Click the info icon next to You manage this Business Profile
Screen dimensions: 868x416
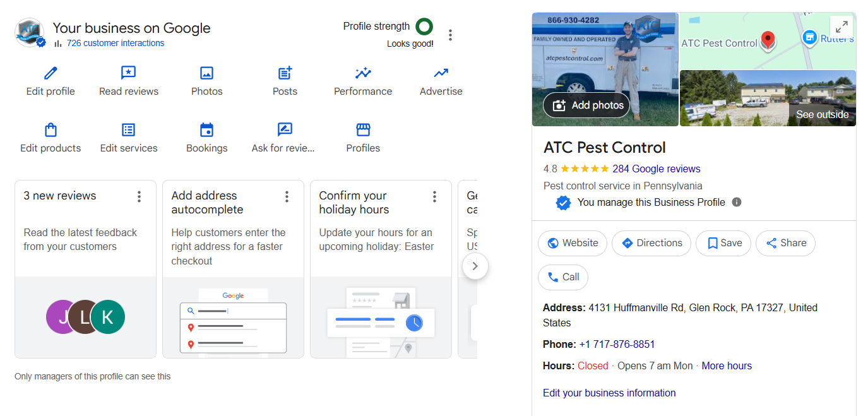(x=737, y=202)
